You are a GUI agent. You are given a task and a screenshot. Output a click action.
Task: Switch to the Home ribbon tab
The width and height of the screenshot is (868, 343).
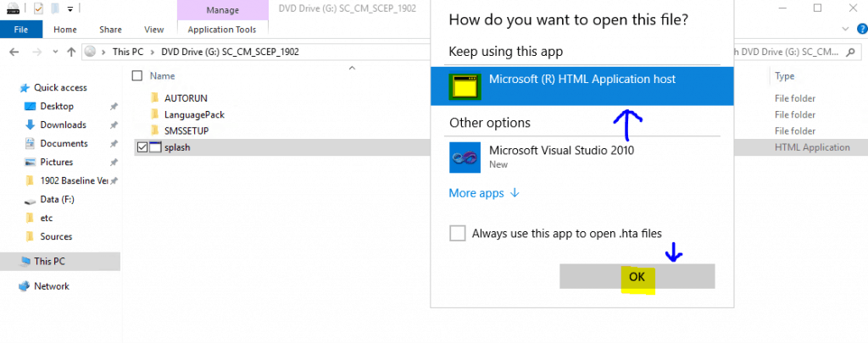[65, 30]
